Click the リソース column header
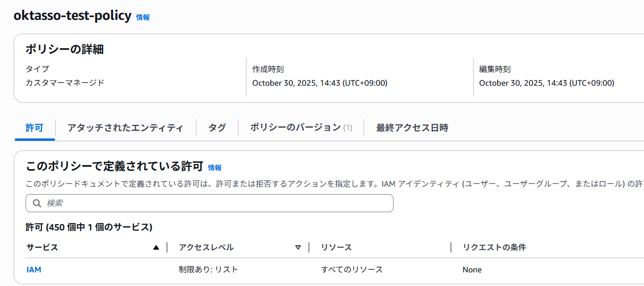Image resolution: width=644 pixels, height=286 pixels. click(336, 247)
